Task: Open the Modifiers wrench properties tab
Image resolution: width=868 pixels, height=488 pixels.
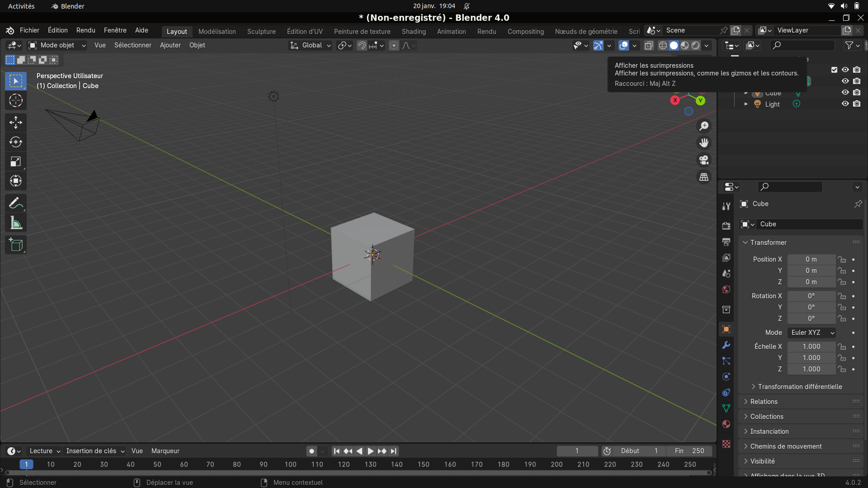Action: click(726, 345)
